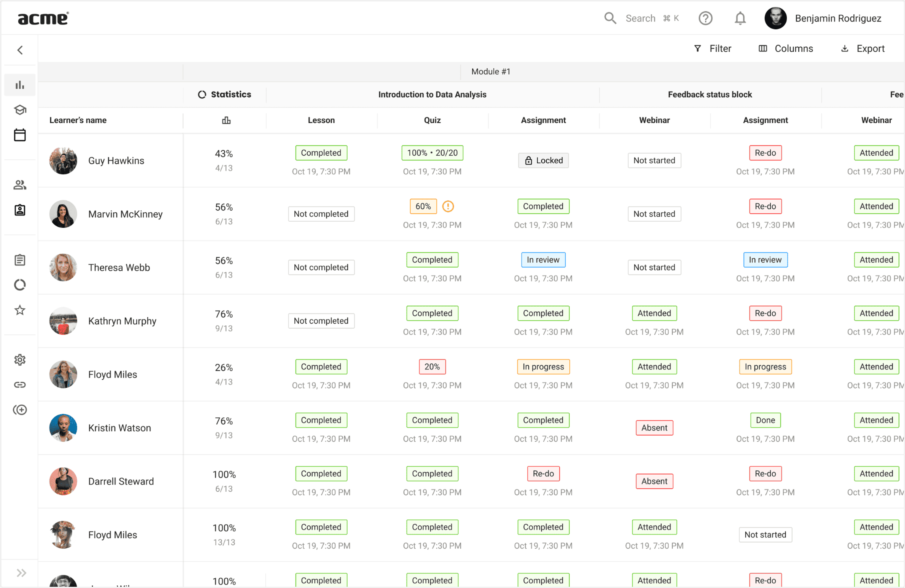Screen dimensions: 905x588
Task: Open the users group icon in sidebar
Action: 20,185
